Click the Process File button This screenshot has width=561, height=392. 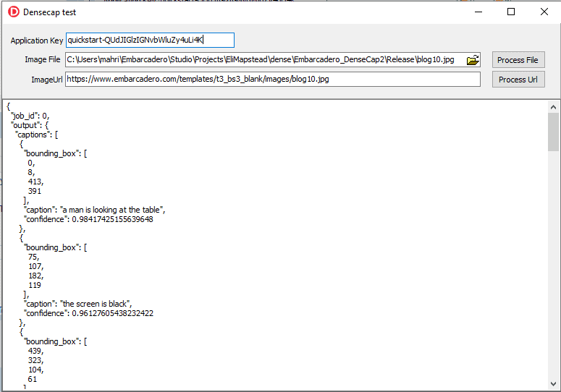[518, 60]
